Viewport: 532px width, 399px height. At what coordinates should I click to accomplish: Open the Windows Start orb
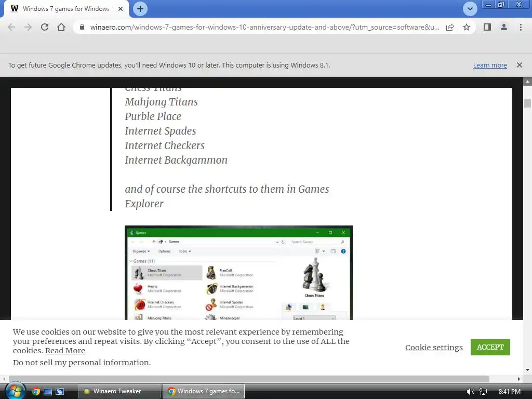15,391
